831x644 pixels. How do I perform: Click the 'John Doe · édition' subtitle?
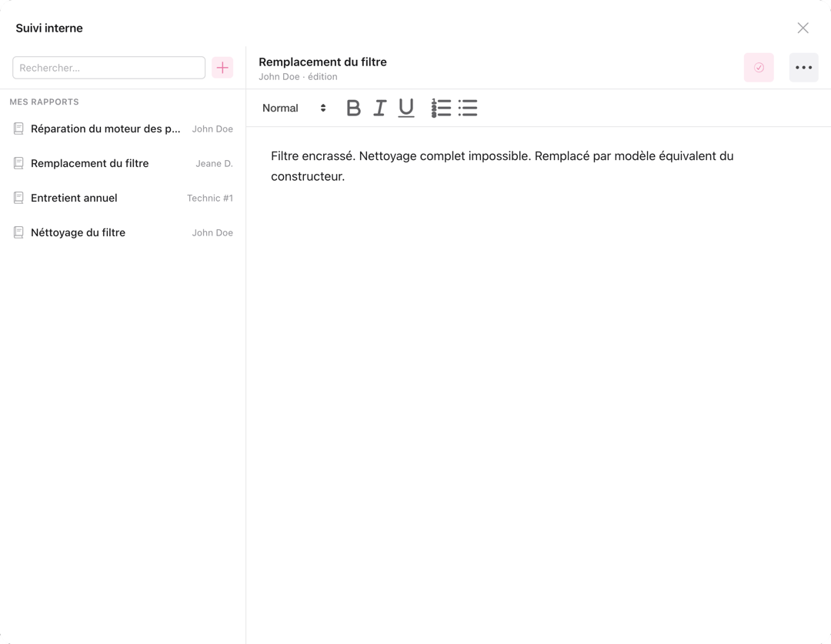click(x=298, y=77)
